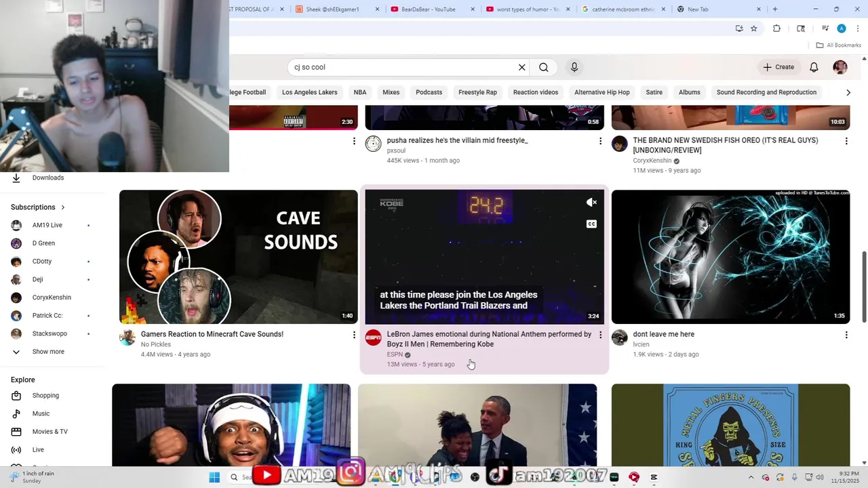Select the 'Albums' filter chip

pos(690,92)
